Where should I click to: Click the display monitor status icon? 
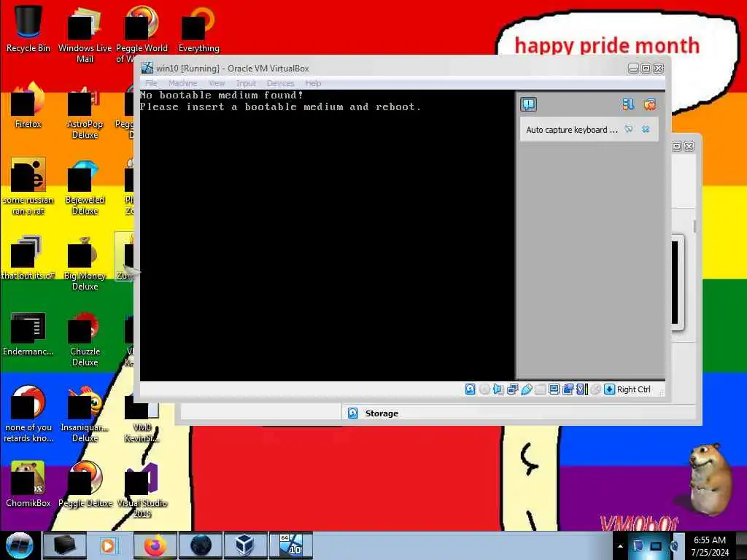click(x=554, y=389)
